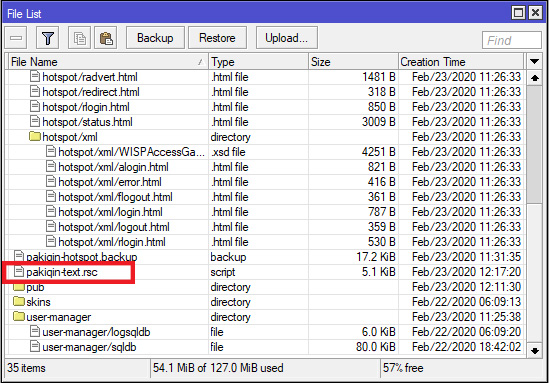This screenshot has height=383, width=549.
Task: Select the hotspot/xml/flogout.html file name
Action: click(116, 197)
